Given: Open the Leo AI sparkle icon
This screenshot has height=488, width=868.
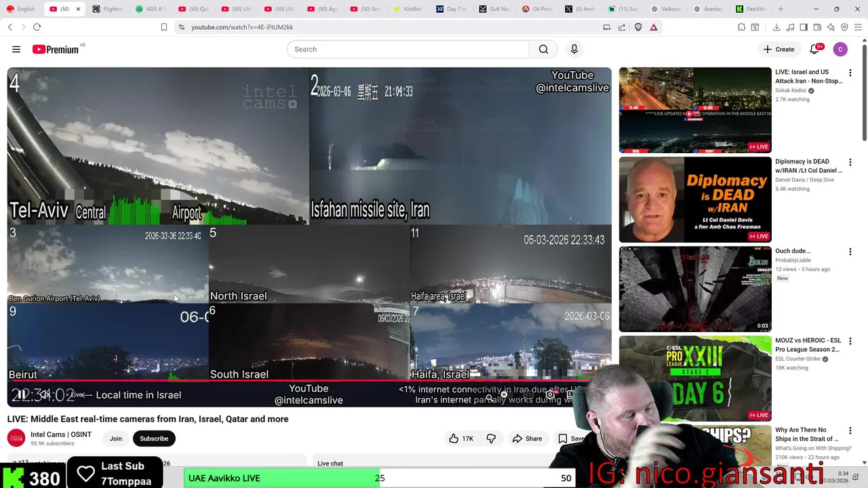Looking at the screenshot, I should (x=831, y=27).
